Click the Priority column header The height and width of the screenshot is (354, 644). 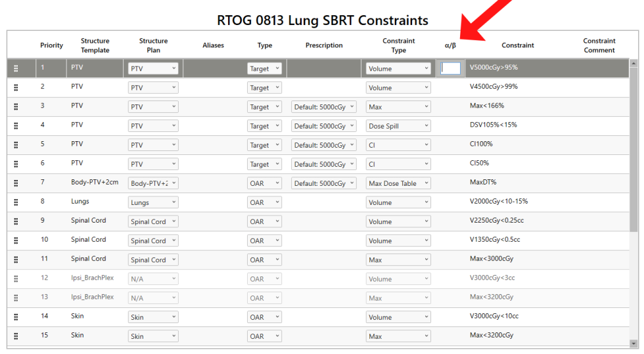[51, 45]
